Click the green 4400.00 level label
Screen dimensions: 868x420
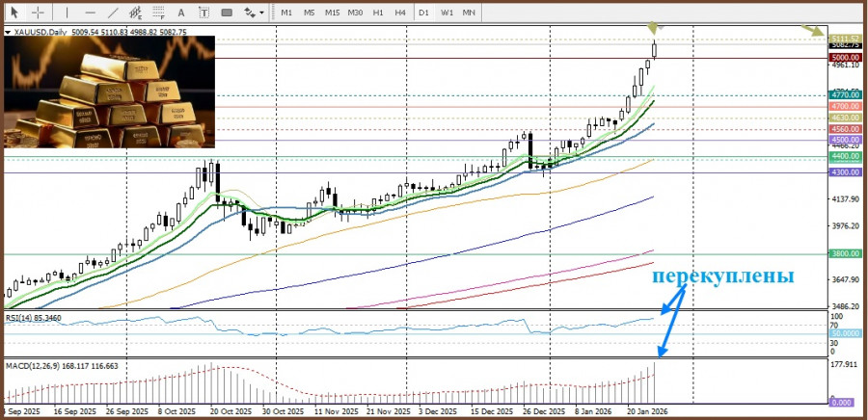click(x=845, y=156)
